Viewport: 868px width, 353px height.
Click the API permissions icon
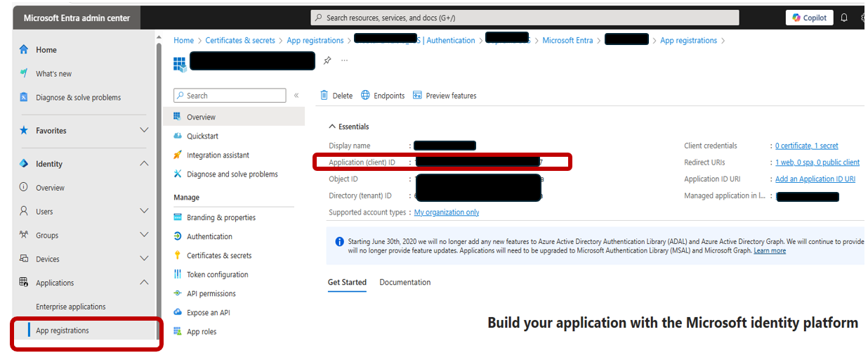click(178, 294)
